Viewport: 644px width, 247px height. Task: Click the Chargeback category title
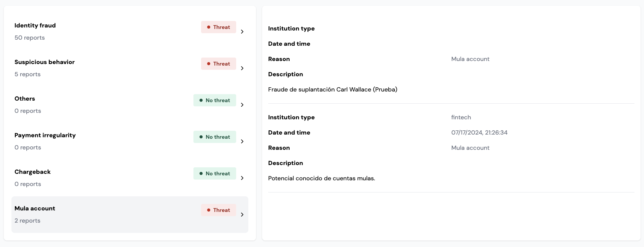tap(32, 172)
